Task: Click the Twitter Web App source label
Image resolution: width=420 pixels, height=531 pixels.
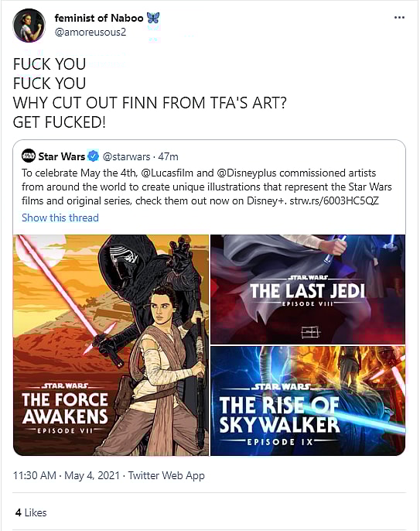Action: tap(166, 475)
